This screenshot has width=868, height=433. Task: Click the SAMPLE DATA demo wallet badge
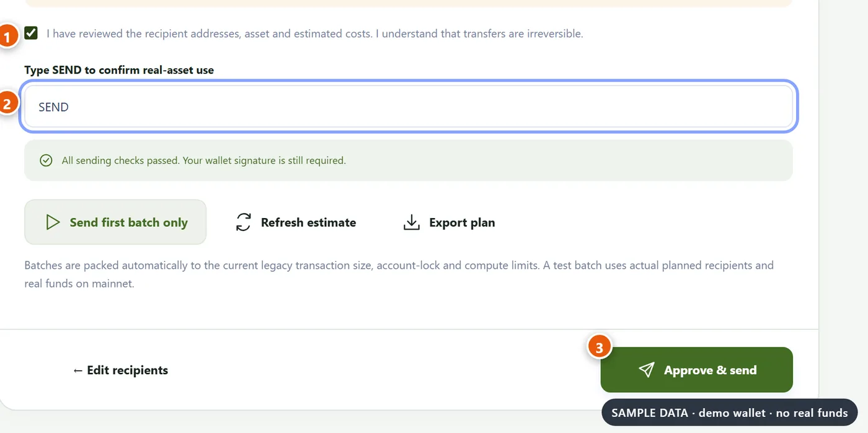tap(730, 413)
